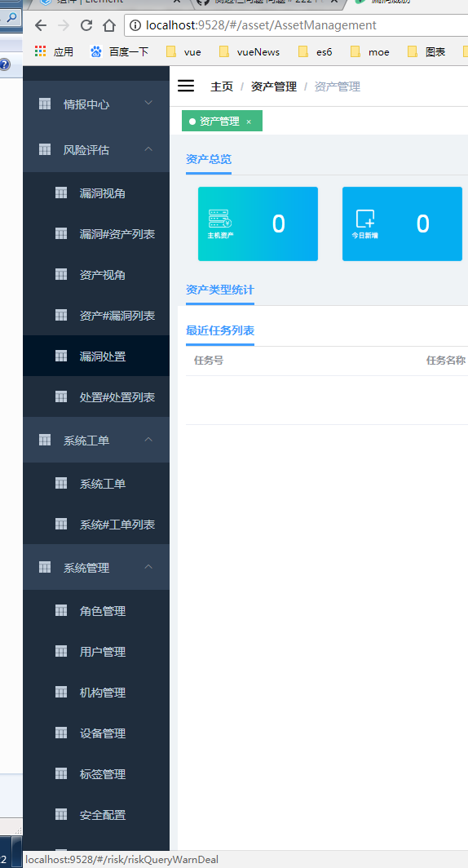The image size is (468, 868).
Task: Click the grid icon beside 标签管理
Action: click(61, 774)
